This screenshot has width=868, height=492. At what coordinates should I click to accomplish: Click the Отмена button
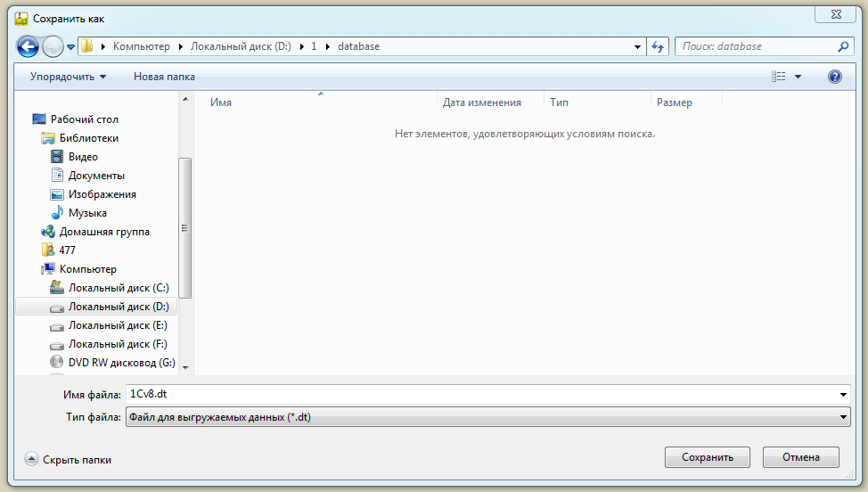point(801,457)
